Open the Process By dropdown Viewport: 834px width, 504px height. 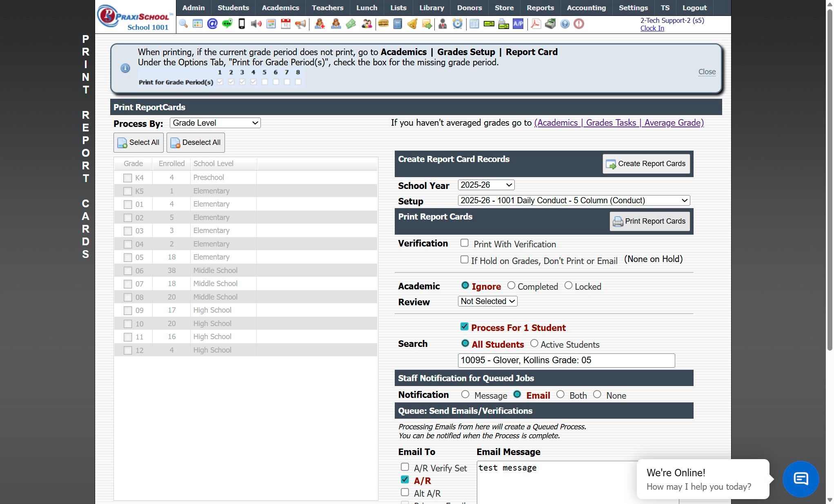(215, 123)
